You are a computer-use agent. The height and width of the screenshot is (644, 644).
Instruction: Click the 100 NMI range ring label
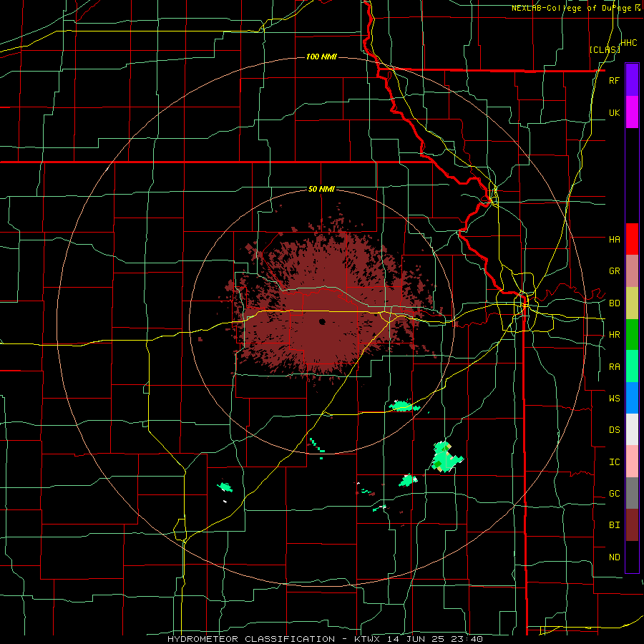321,57
